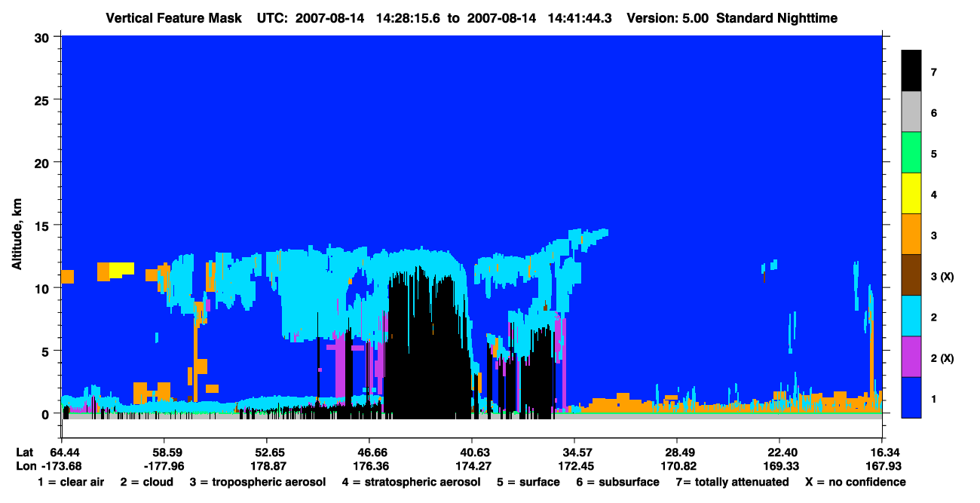
Task: Click the yellow stratospheric aerosol patch in plot
Action: (x=121, y=268)
